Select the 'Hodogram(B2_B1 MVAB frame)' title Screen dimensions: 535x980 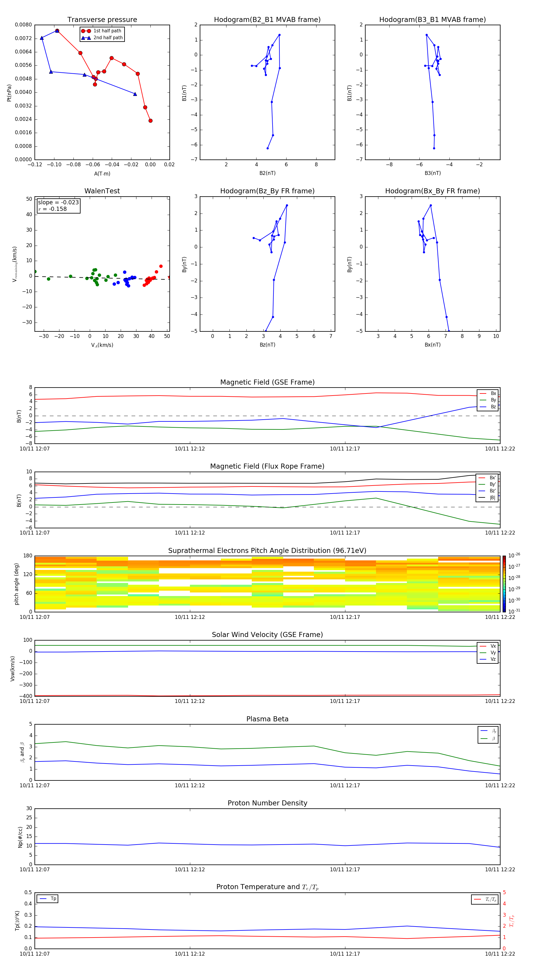267,20
